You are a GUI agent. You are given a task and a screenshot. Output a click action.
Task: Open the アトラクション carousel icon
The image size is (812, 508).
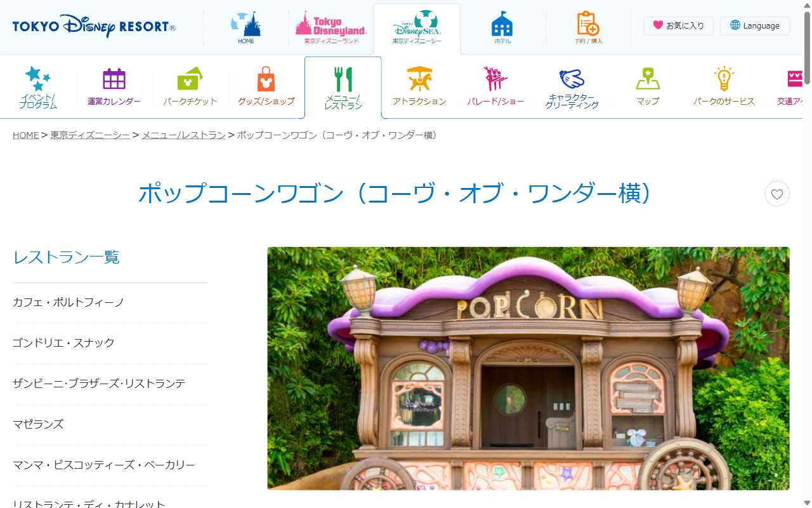click(x=419, y=87)
